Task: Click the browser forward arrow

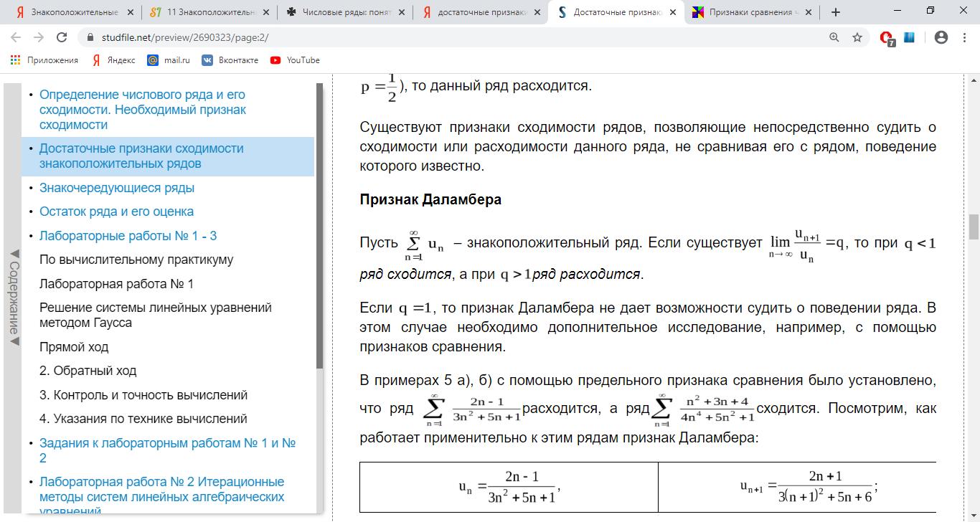Action: 38,37
